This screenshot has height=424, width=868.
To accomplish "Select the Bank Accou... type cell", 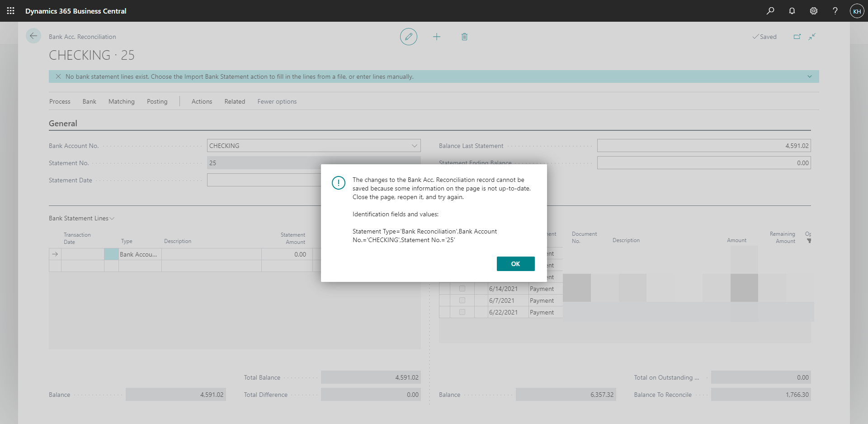I will click(x=140, y=254).
